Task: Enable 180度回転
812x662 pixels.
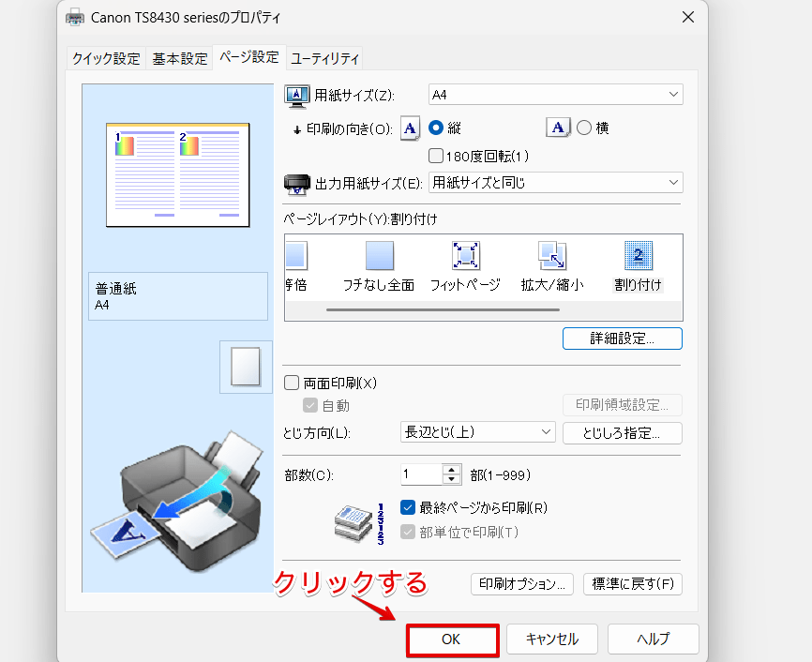Action: click(436, 156)
